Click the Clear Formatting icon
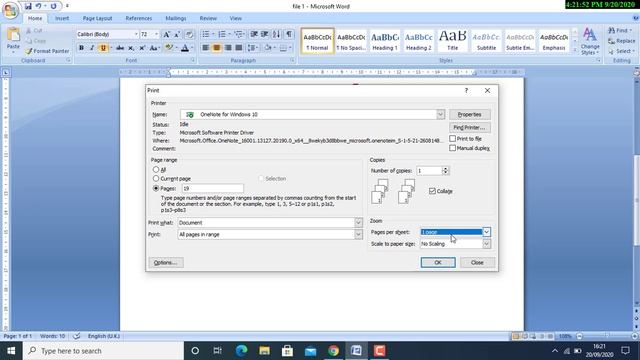 189,34
